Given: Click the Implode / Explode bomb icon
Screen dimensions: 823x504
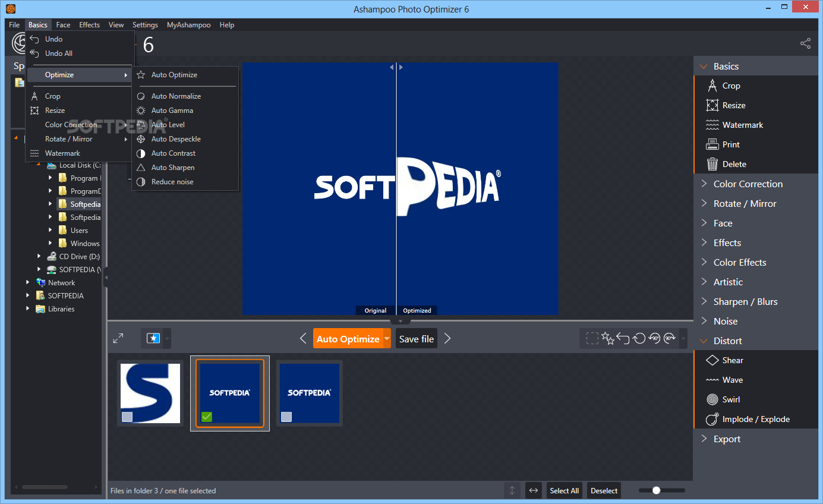Looking at the screenshot, I should point(712,419).
